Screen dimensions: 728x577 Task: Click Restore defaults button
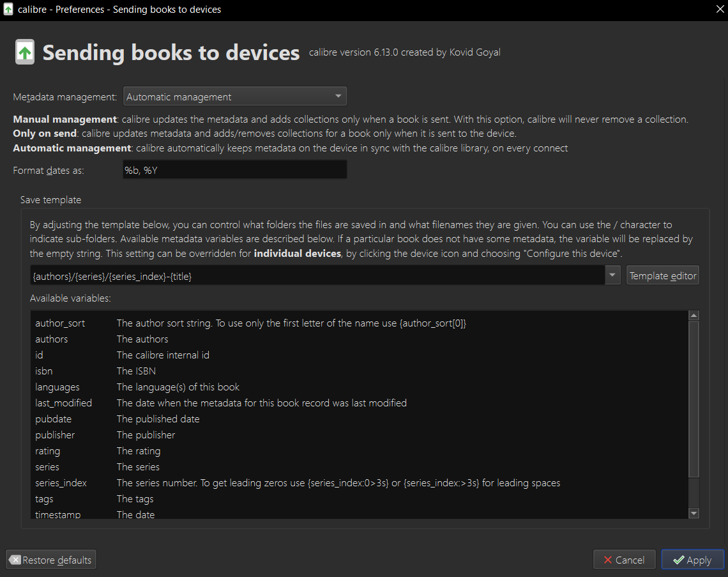(51, 560)
